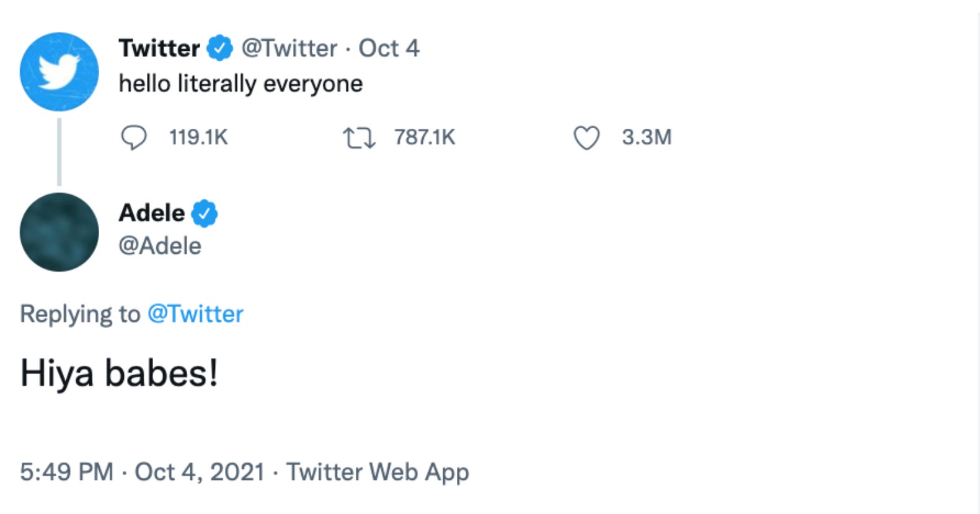Like the Twitter tweet with heart icon
This screenshot has height=514, width=980.
[586, 137]
